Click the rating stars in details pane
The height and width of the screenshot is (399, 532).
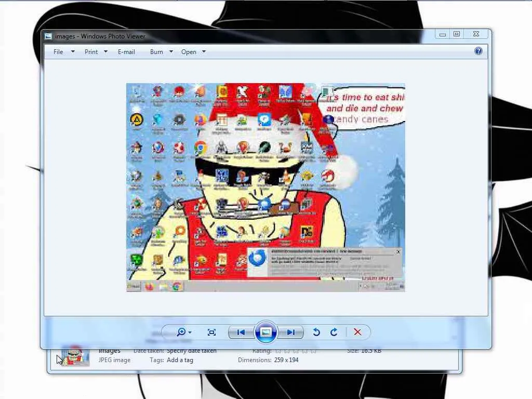coord(296,351)
